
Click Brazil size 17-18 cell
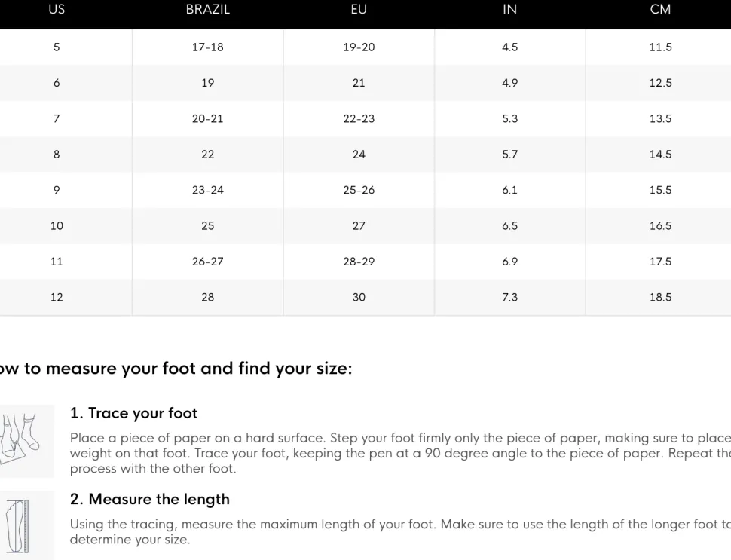tap(207, 47)
